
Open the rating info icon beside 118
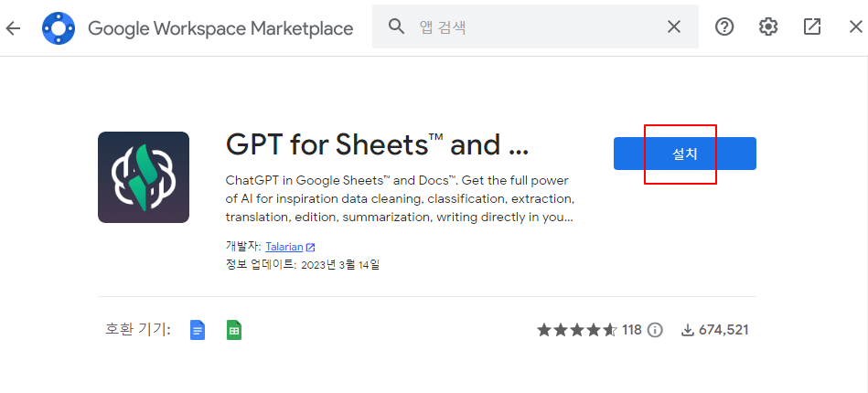tap(655, 331)
